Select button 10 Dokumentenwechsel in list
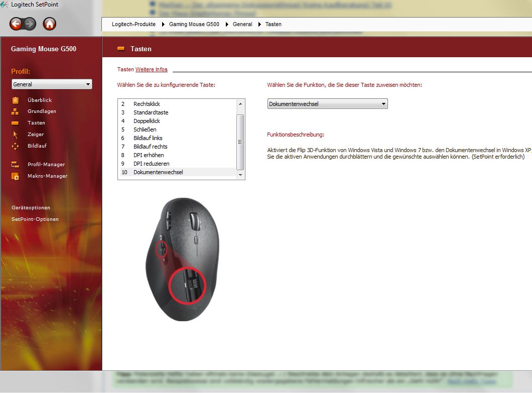532x393 pixels. [x=178, y=172]
